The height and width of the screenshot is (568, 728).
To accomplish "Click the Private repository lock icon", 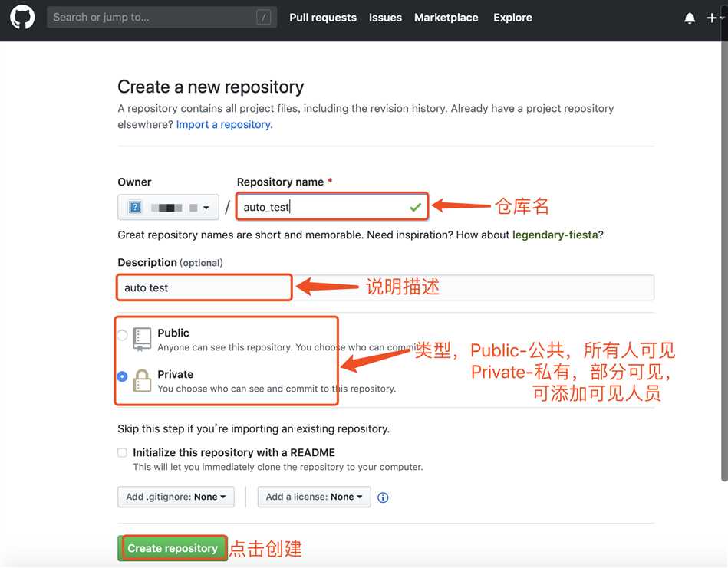I will 142,380.
